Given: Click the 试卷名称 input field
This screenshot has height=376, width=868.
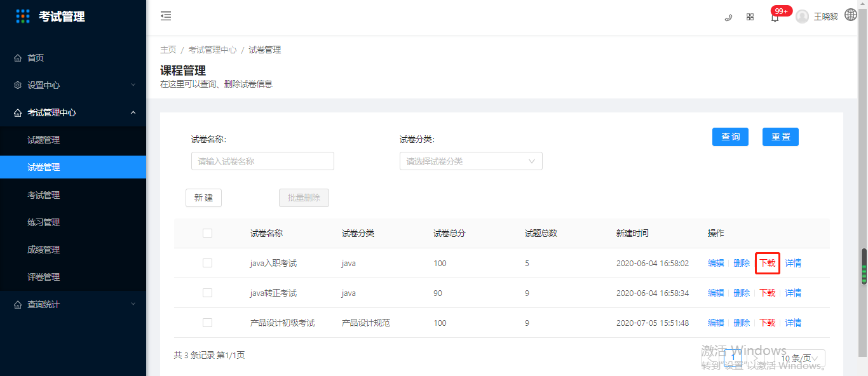Looking at the screenshot, I should click(262, 161).
